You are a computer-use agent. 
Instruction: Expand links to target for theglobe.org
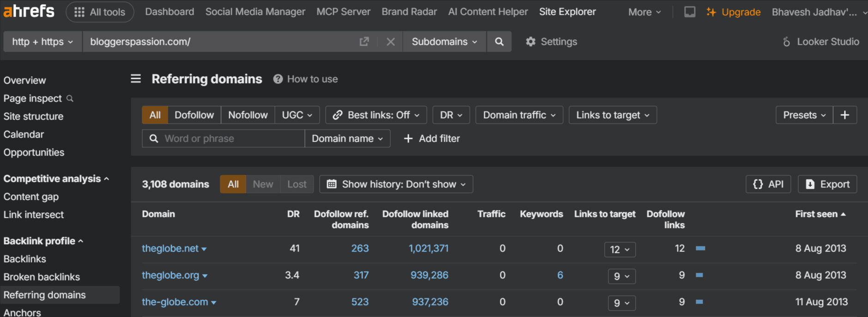point(622,276)
